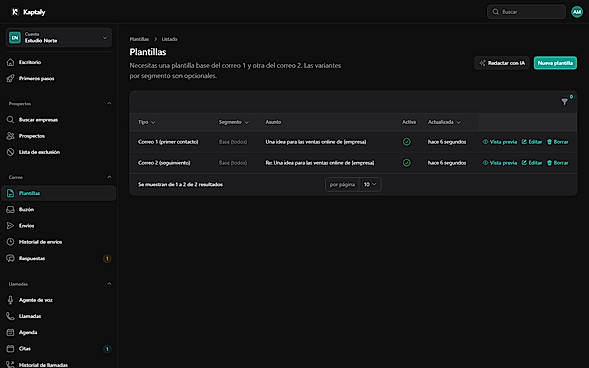Image resolution: width=589 pixels, height=368 pixels.
Task: Click the Redactar con IA button
Action: pos(502,63)
